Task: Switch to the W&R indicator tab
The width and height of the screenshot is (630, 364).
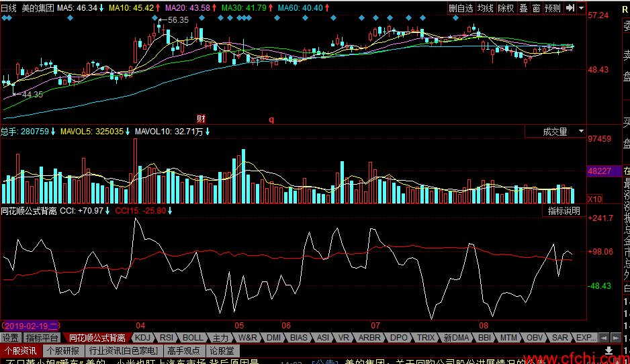Action: pyautogui.click(x=247, y=338)
